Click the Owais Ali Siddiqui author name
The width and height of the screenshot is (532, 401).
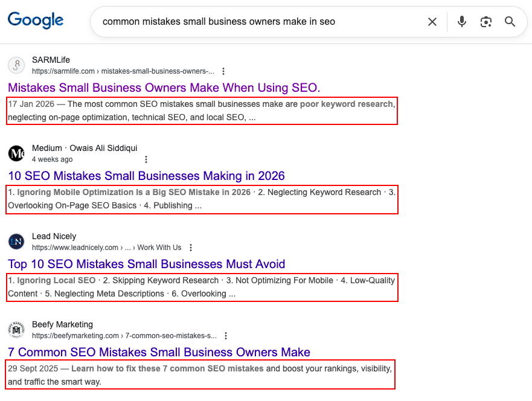[x=103, y=147]
